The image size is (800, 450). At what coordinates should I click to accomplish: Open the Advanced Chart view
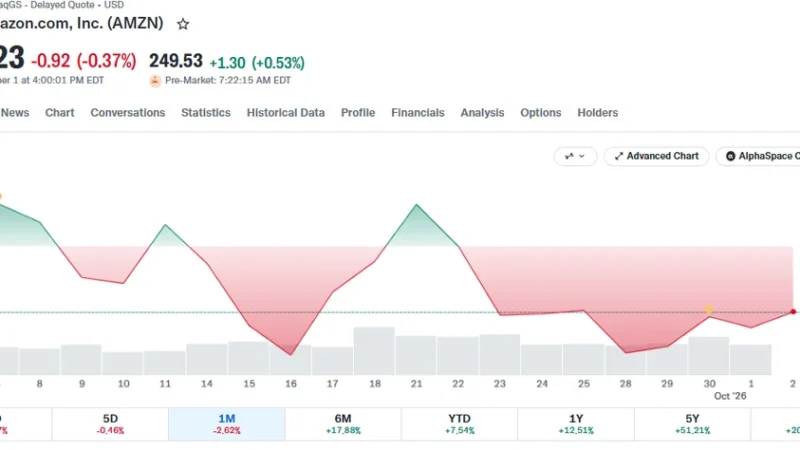[x=656, y=156]
